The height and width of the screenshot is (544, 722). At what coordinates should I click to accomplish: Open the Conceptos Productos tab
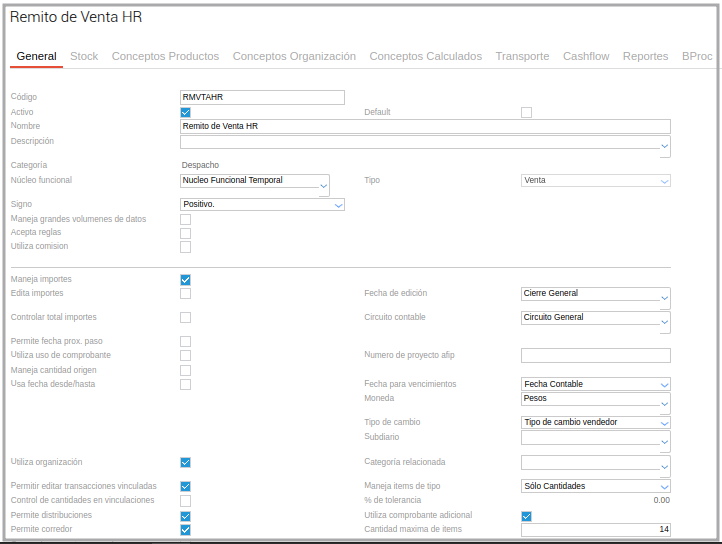(x=165, y=57)
